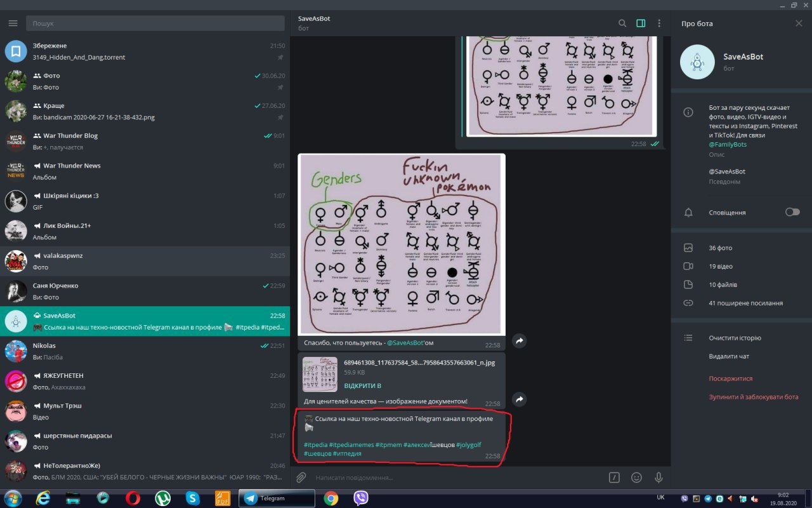Select the SaveAsBot chat in list

click(145, 321)
